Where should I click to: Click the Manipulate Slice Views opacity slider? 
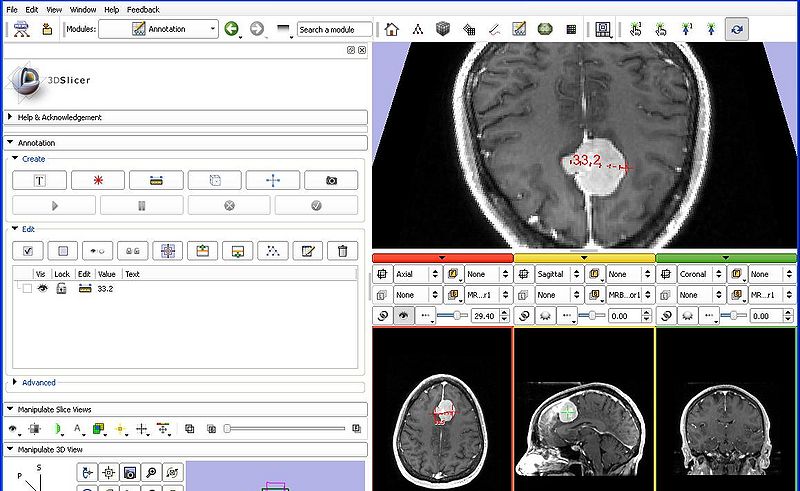pos(286,429)
